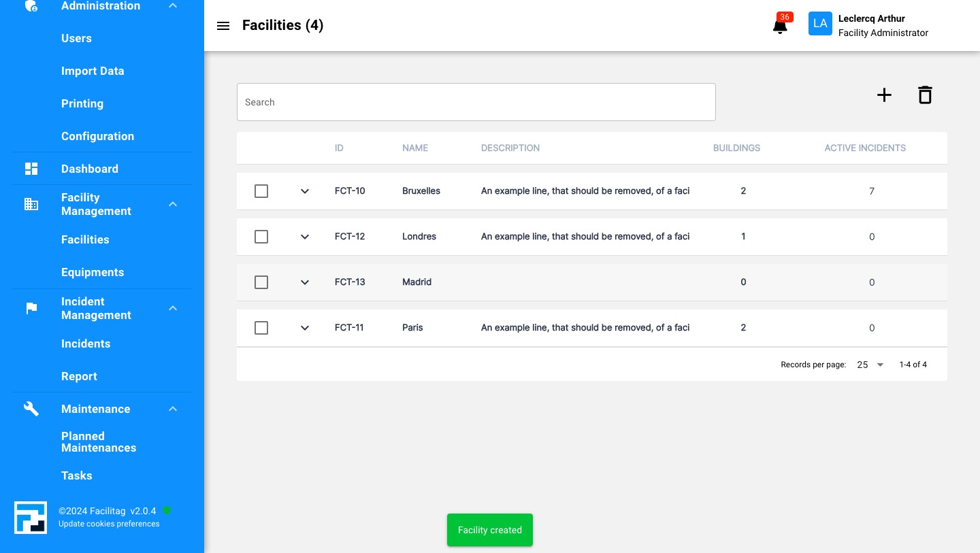Click Update cookies preferences link
The width and height of the screenshot is (980, 553).
[109, 524]
